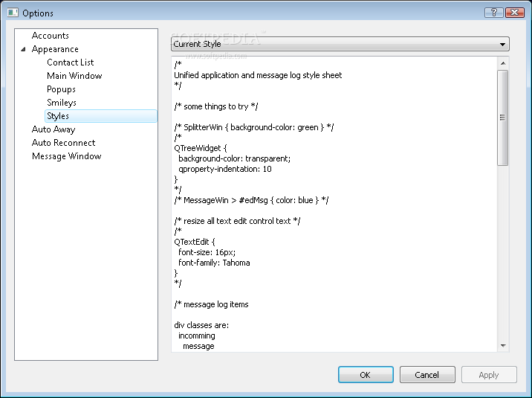Open Main Window appearance settings
The image size is (532, 398).
pyautogui.click(x=74, y=75)
